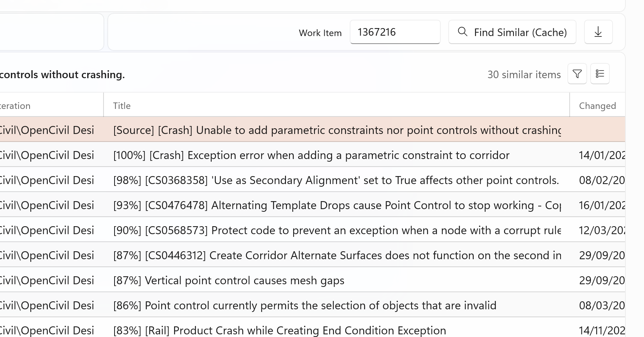Open Vertical point control mesh gaps item

pyautogui.click(x=229, y=280)
